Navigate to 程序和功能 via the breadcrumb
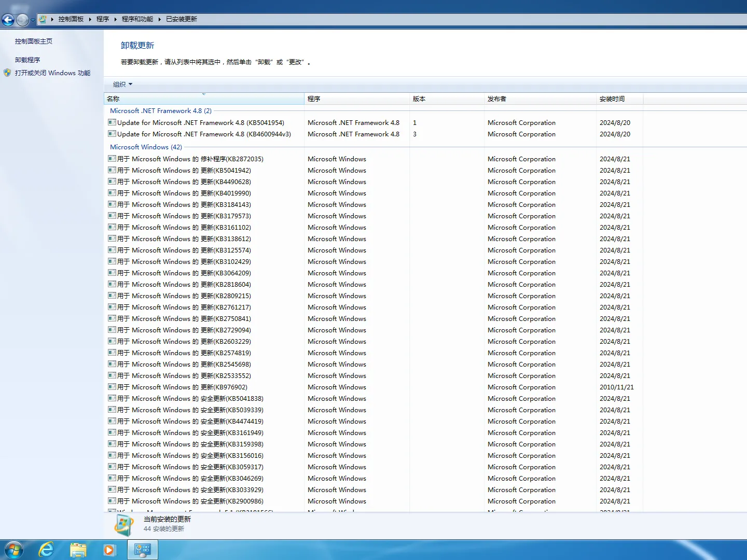747x560 pixels. (135, 19)
